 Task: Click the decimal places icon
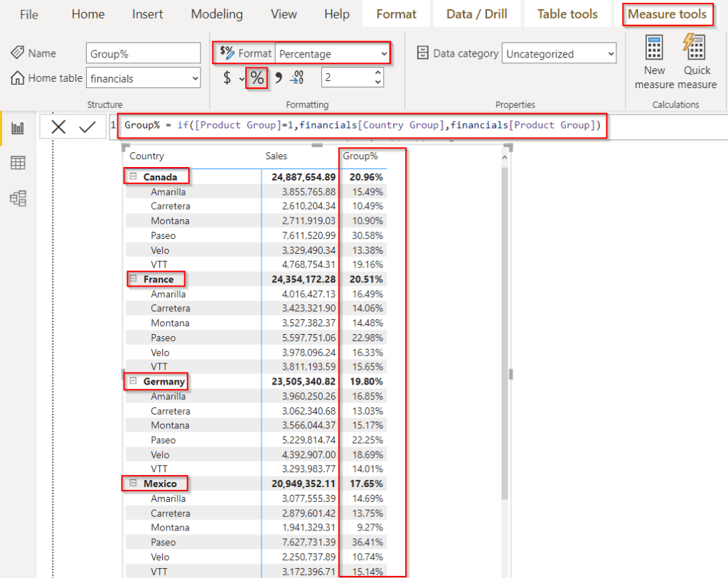point(296,77)
